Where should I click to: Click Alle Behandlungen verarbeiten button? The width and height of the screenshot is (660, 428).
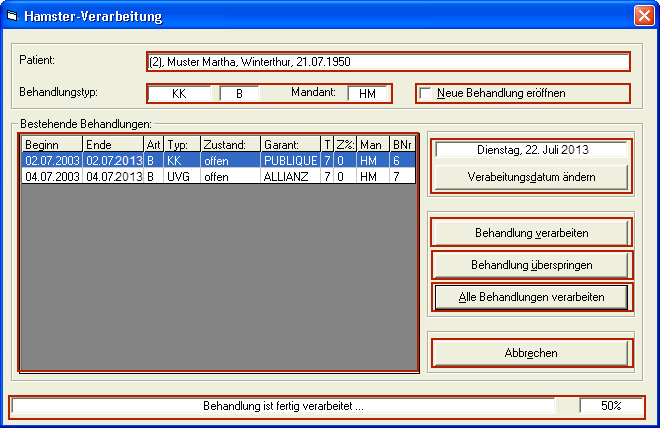coord(531,297)
